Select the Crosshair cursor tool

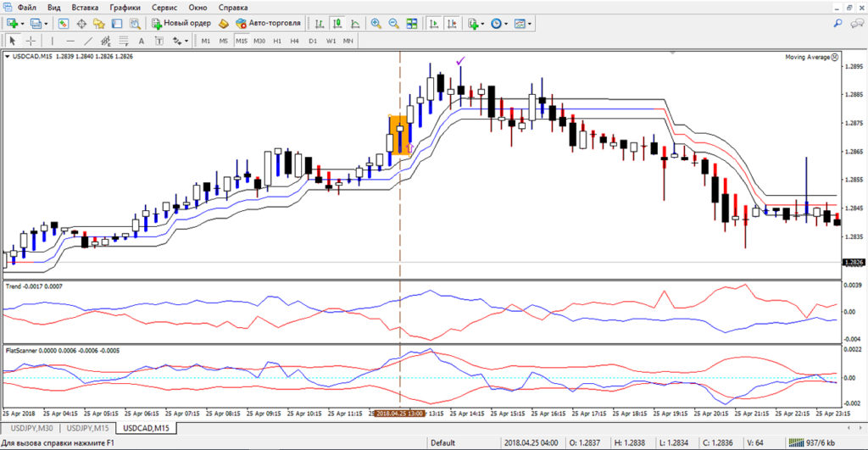click(x=31, y=41)
